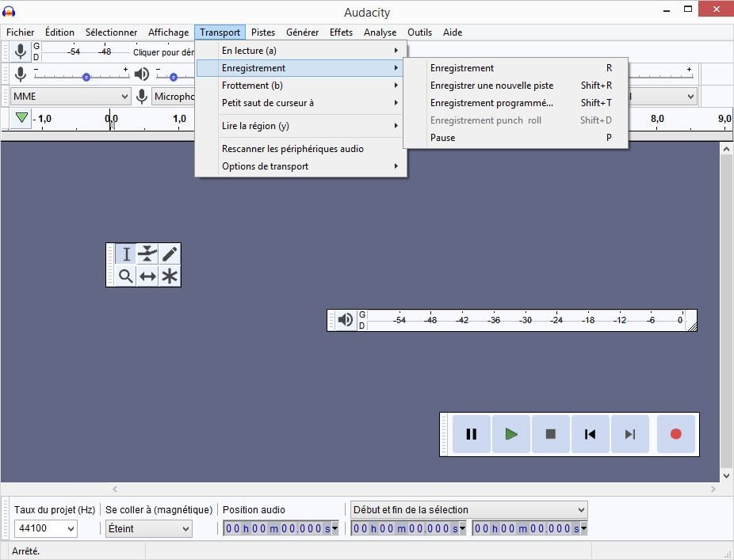
Task: Skip to start of project
Action: (591, 434)
